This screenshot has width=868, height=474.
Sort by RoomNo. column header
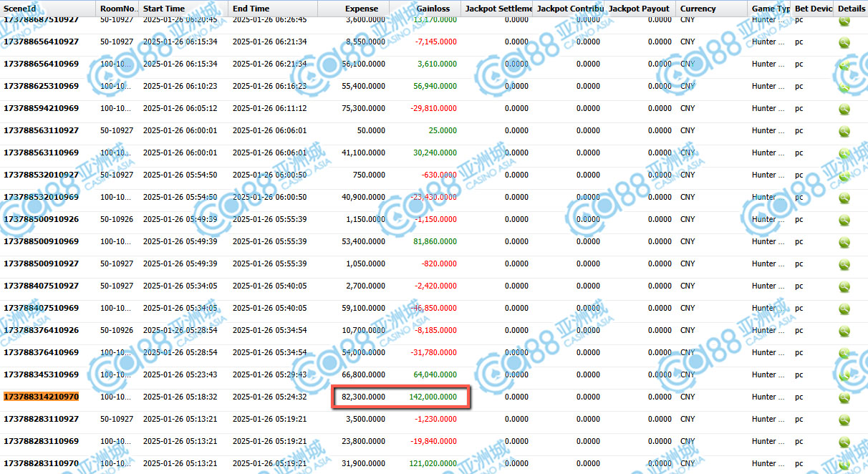117,9
